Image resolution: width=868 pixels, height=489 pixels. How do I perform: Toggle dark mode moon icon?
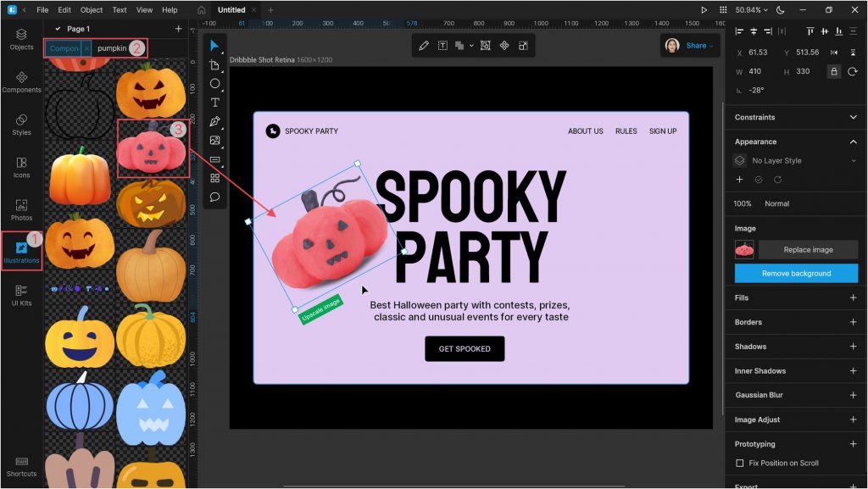click(781, 10)
